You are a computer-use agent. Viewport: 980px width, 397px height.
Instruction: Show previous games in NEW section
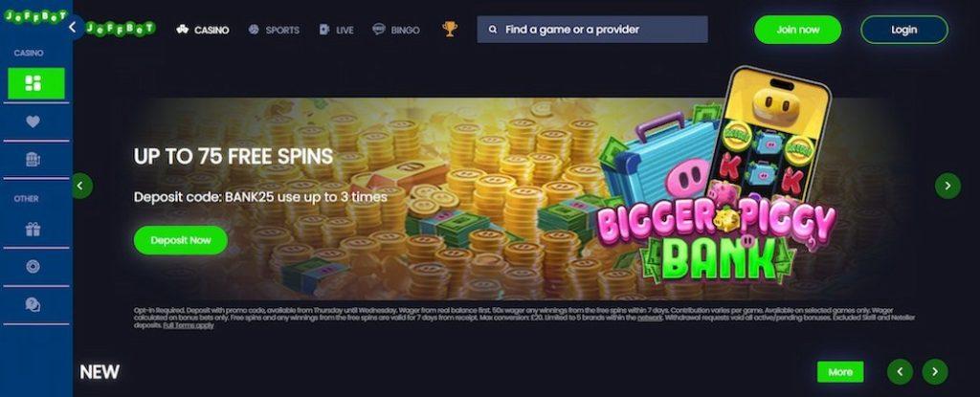pyautogui.click(x=900, y=371)
